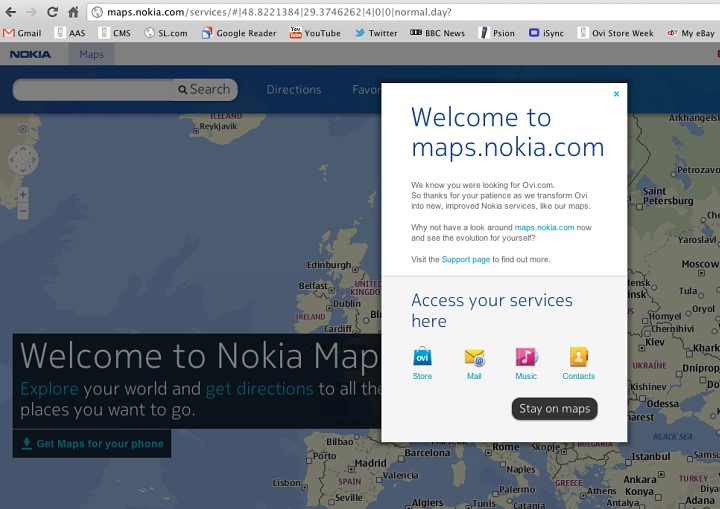
Task: Open the Music service icon
Action: click(526, 358)
